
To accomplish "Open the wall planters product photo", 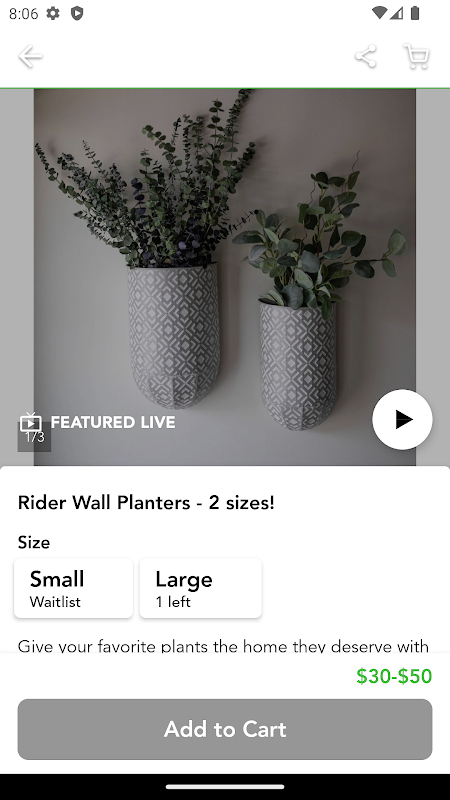I will pos(225,277).
